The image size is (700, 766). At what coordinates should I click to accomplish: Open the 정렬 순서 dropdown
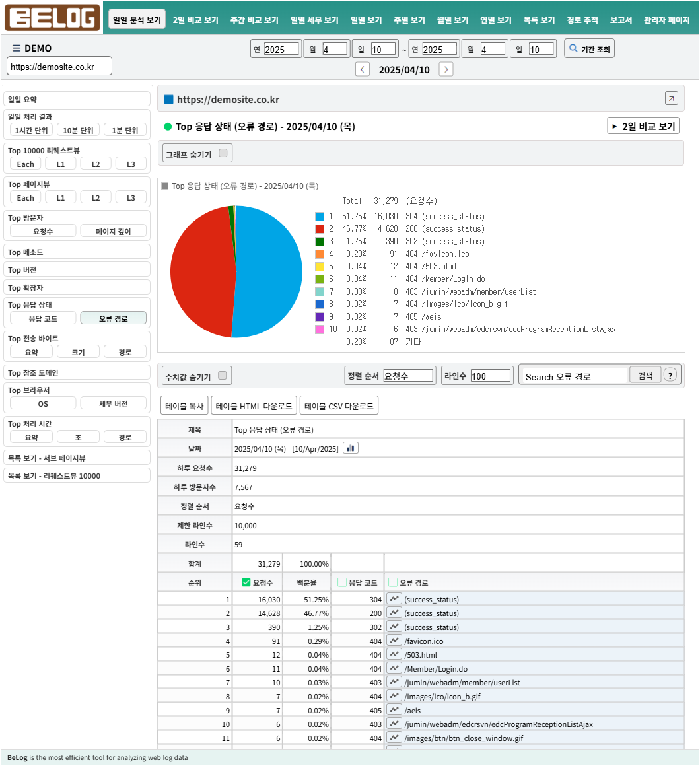pyautogui.click(x=408, y=376)
